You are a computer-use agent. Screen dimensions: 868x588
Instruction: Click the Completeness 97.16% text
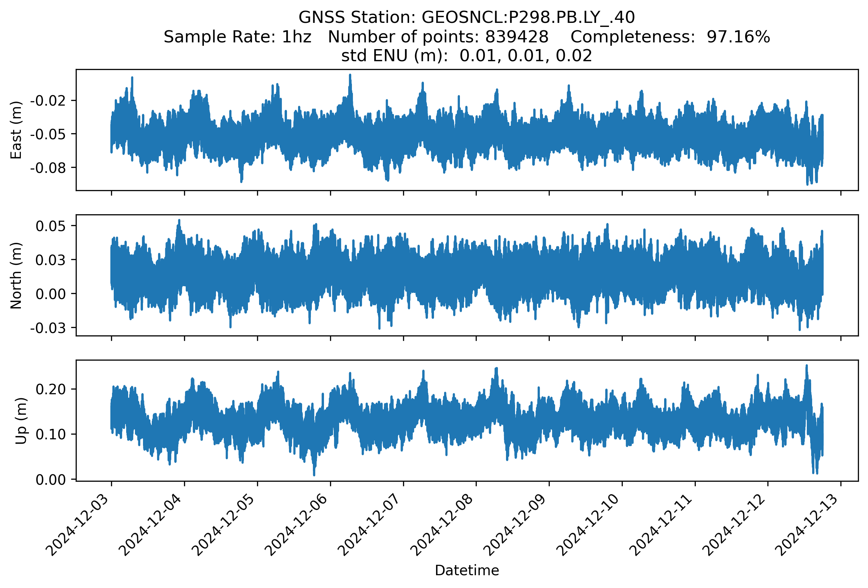pos(670,37)
